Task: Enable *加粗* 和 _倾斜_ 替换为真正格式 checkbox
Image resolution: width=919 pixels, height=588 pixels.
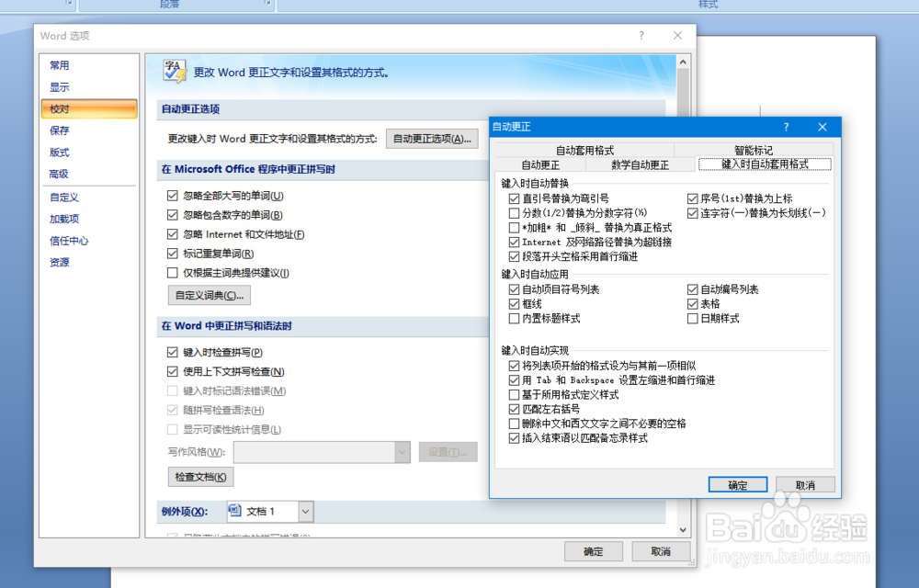Action: point(514,227)
